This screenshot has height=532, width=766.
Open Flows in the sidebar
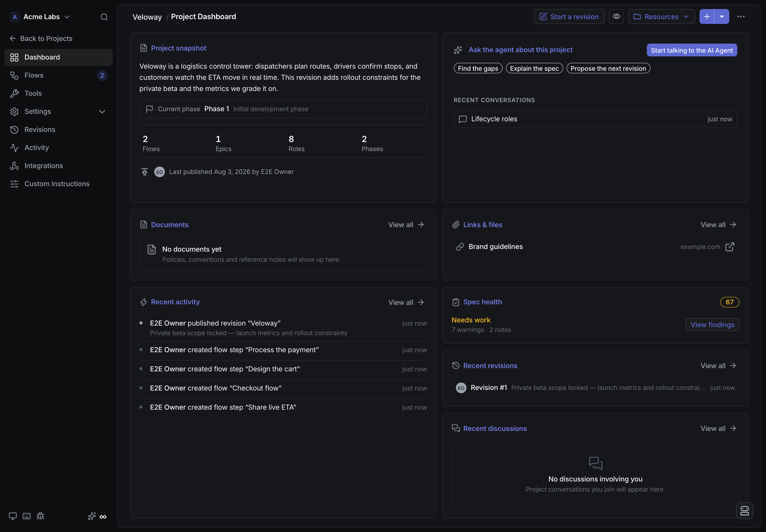pos(58,75)
